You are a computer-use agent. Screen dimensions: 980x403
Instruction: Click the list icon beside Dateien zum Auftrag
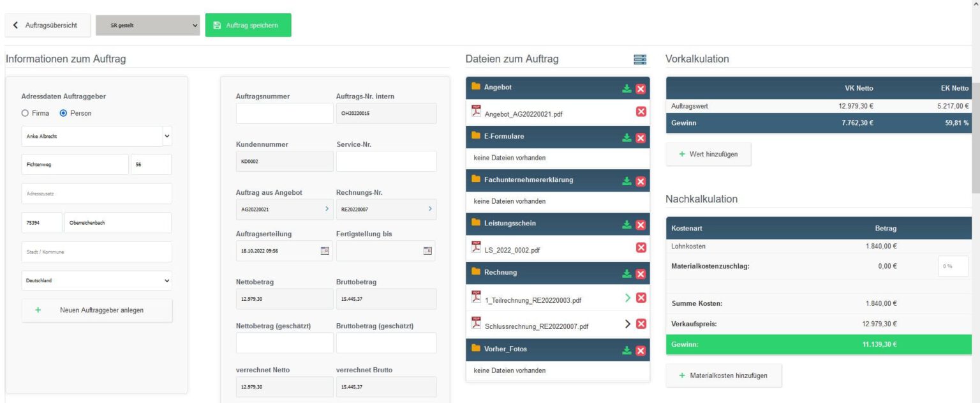[x=639, y=59]
